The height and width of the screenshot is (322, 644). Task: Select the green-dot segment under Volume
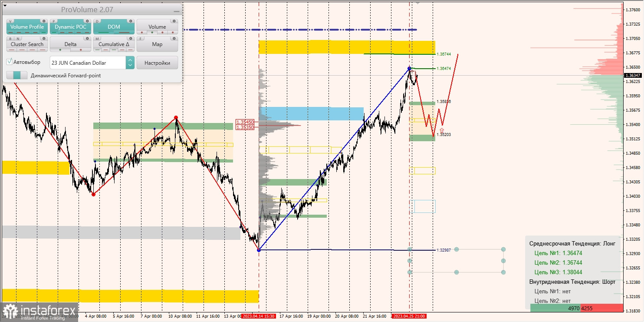coord(151,33)
